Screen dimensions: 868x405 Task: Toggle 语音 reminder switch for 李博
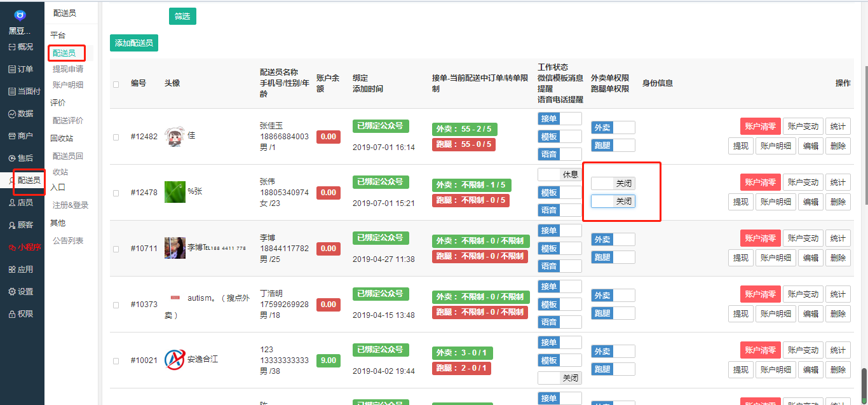point(560,266)
